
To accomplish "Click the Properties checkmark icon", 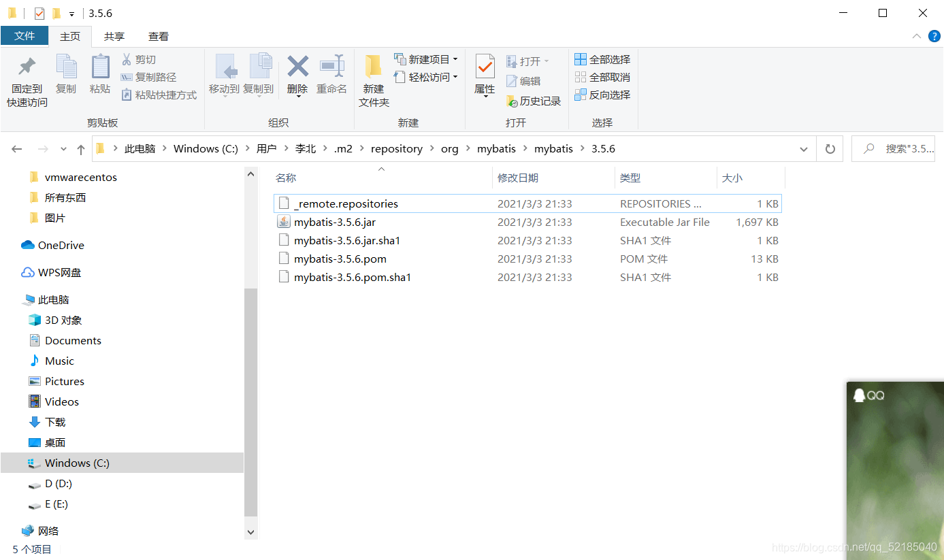I will (x=485, y=67).
